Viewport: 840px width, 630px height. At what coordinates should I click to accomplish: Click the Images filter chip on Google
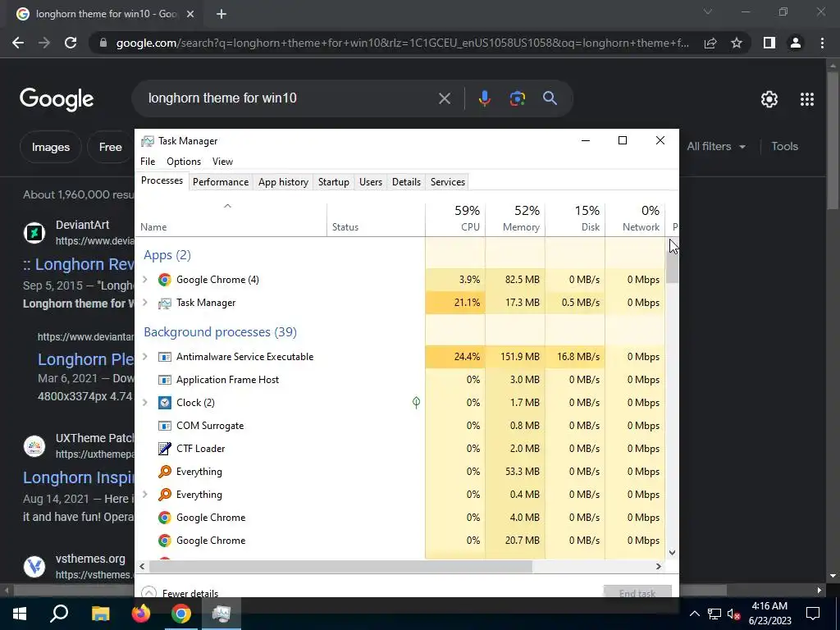(51, 147)
